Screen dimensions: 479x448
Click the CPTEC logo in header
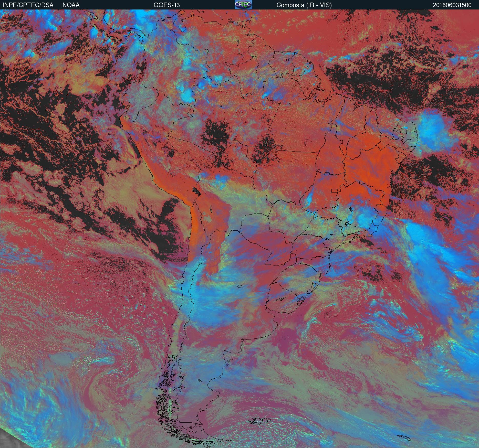[x=243, y=5]
